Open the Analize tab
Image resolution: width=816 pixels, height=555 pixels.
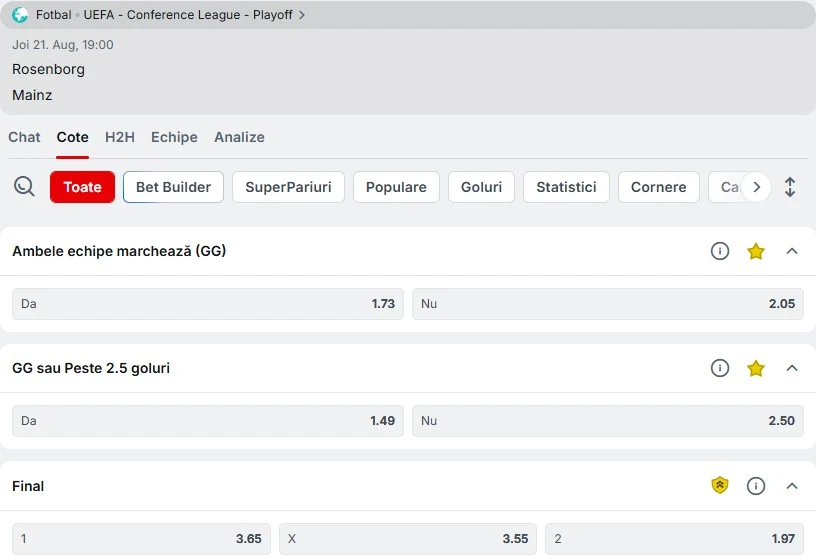point(239,137)
